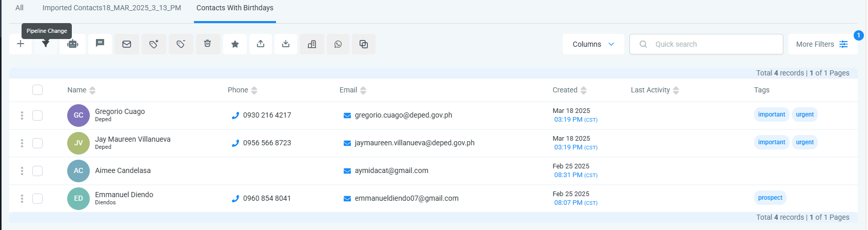Click the magnifier icon in Quick search
This screenshot has height=230, width=868.
643,44
